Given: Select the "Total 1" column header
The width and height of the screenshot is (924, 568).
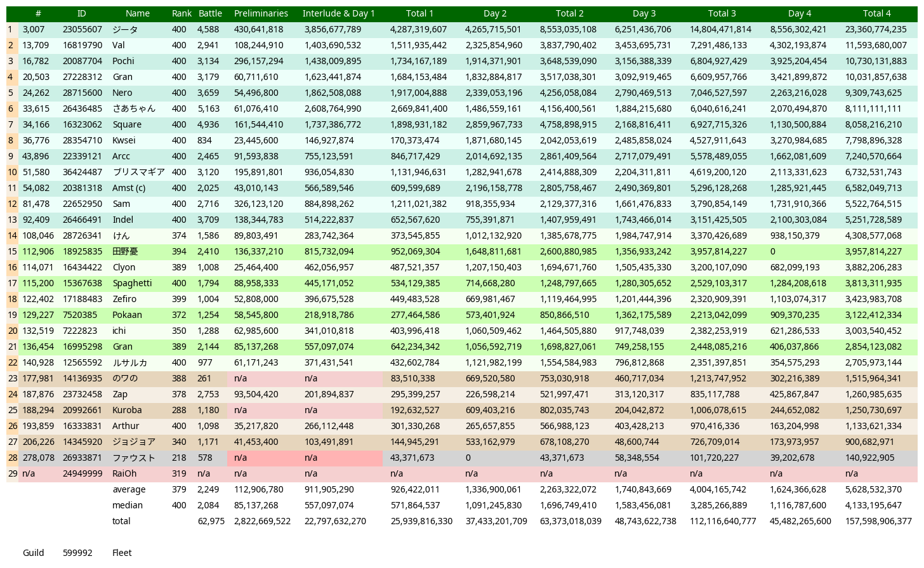Looking at the screenshot, I should point(420,13).
